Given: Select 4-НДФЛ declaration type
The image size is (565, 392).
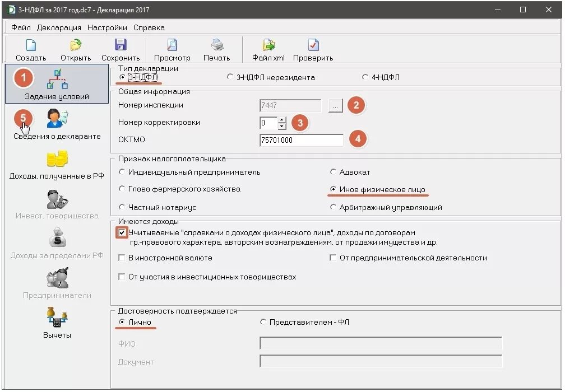Looking at the screenshot, I should point(365,77).
